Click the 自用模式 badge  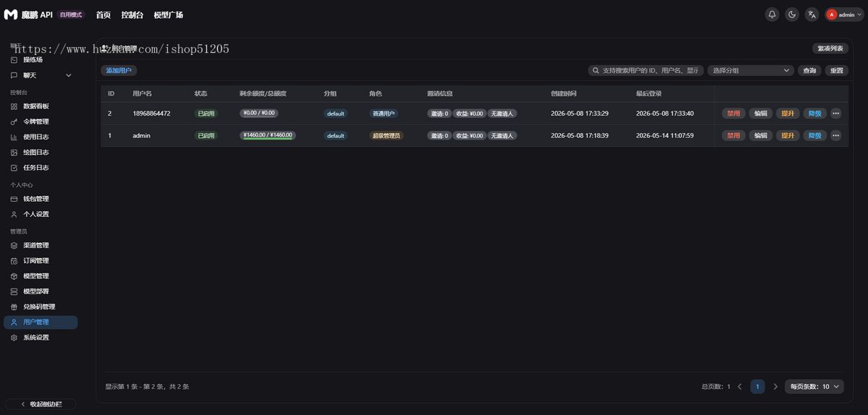pos(72,14)
